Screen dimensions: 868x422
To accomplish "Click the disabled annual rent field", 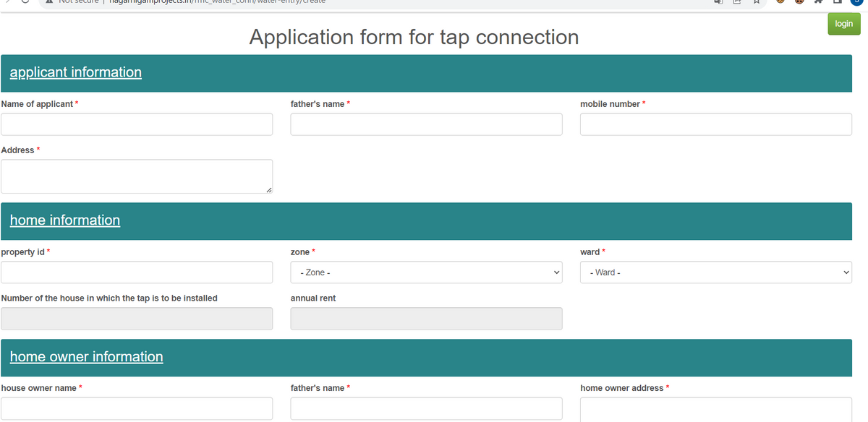I will (x=426, y=319).
